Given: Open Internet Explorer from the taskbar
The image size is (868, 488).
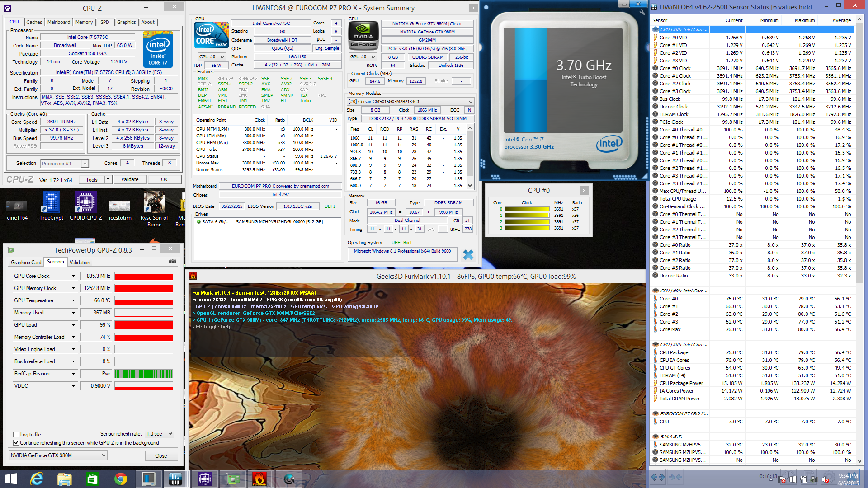Looking at the screenshot, I should tap(37, 479).
